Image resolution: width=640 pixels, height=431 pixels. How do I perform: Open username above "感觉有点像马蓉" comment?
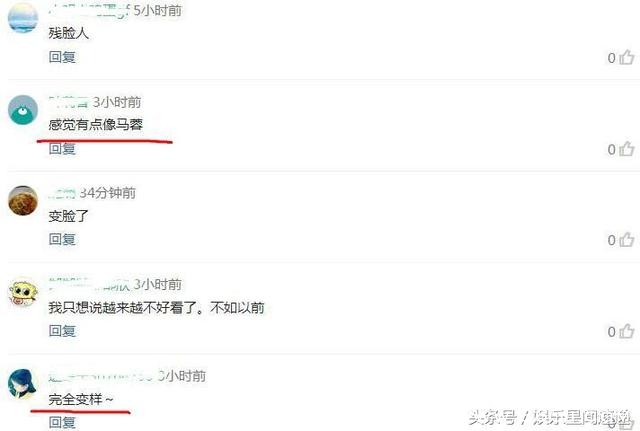tap(69, 102)
